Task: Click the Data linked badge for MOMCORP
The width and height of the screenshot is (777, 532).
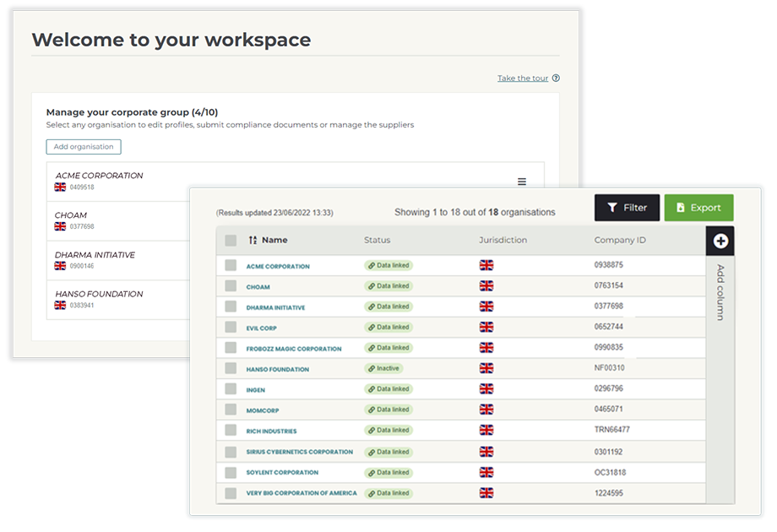Action: pos(388,410)
